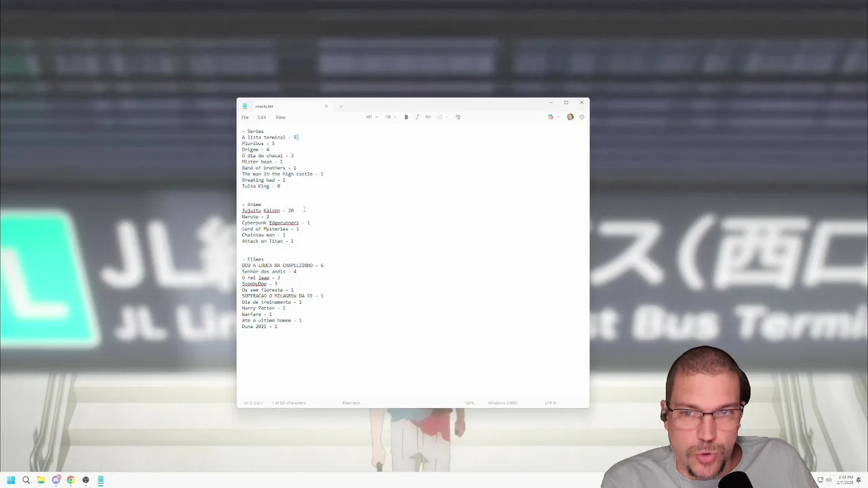Click the line 'Warfare - 1'

coord(257,314)
